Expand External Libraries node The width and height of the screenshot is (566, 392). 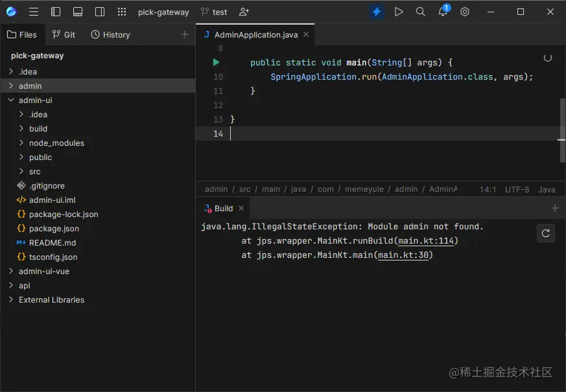11,300
